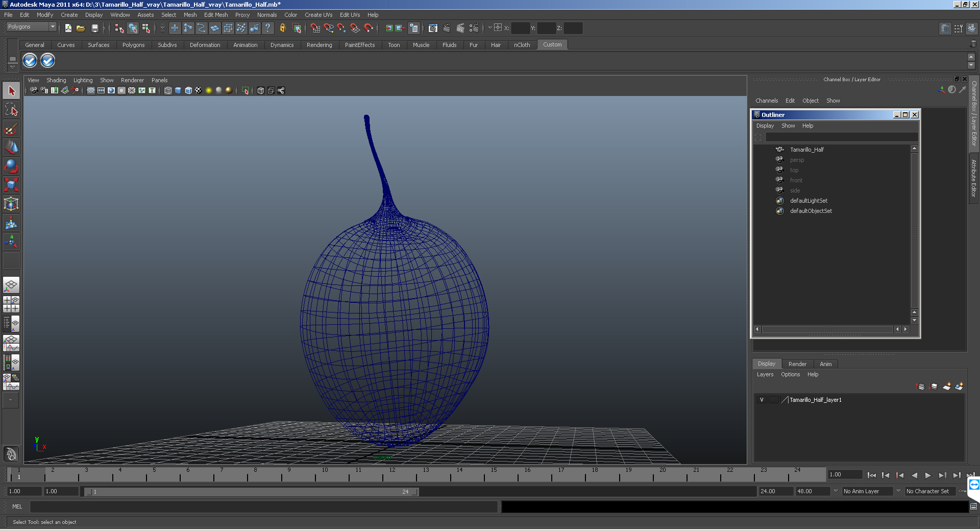The width and height of the screenshot is (980, 531).
Task: Click the lock selection padlock icon
Action: (x=282, y=28)
